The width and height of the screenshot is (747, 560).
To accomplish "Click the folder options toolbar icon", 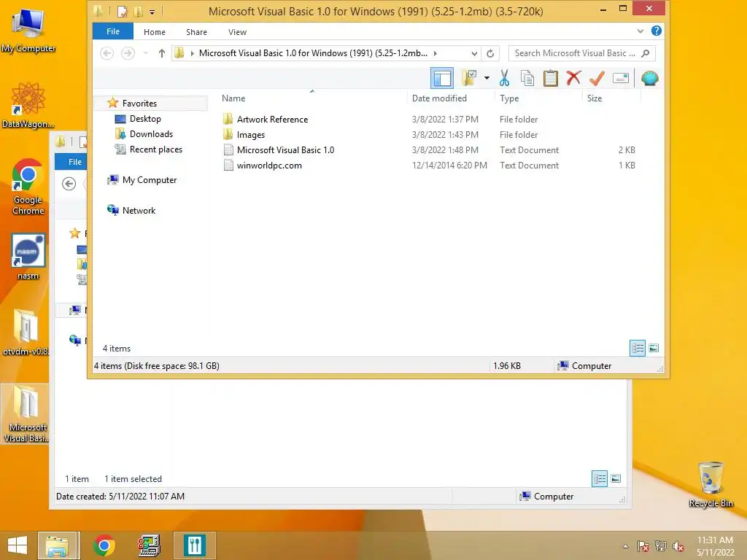I will coord(469,78).
